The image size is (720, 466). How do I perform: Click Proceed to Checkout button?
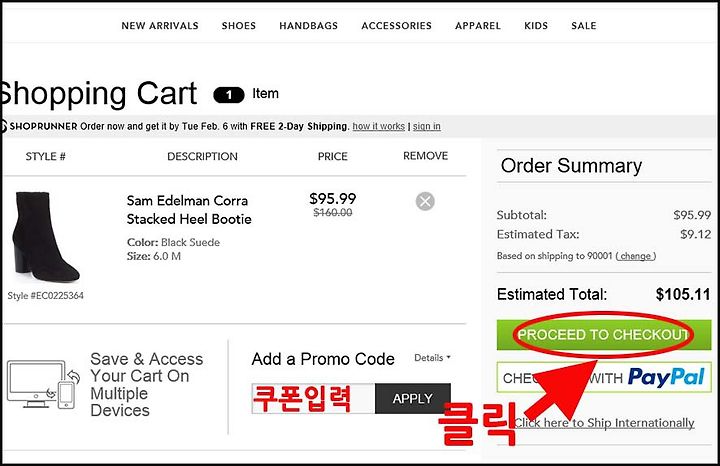coord(604,335)
